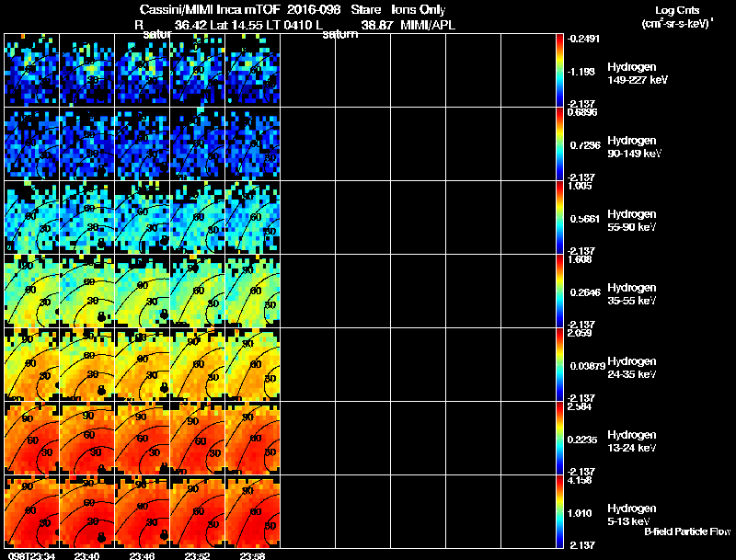Image resolution: width=736 pixels, height=560 pixels.
Task: Click the '-0.2491' colorbar maximum value
Action: (583, 39)
